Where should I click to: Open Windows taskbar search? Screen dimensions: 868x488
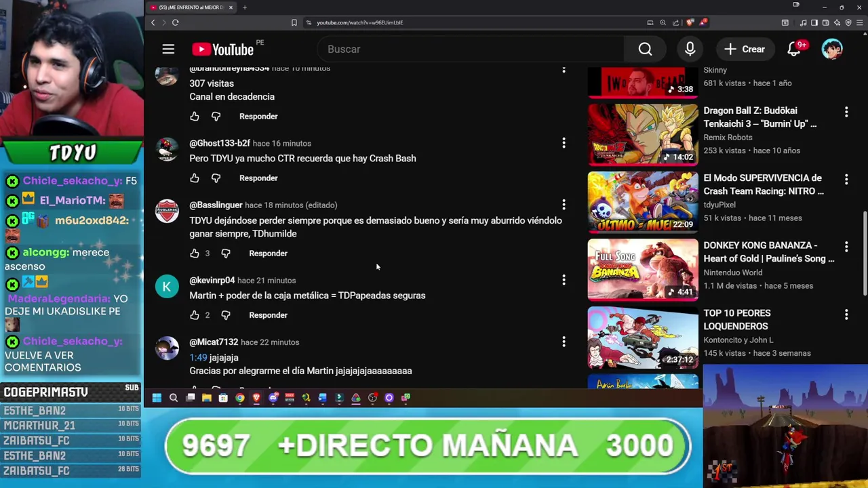pyautogui.click(x=174, y=398)
